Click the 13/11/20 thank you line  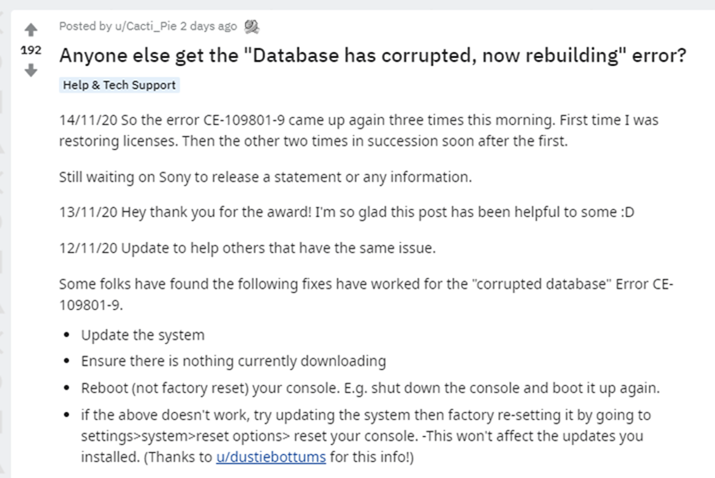[347, 212]
